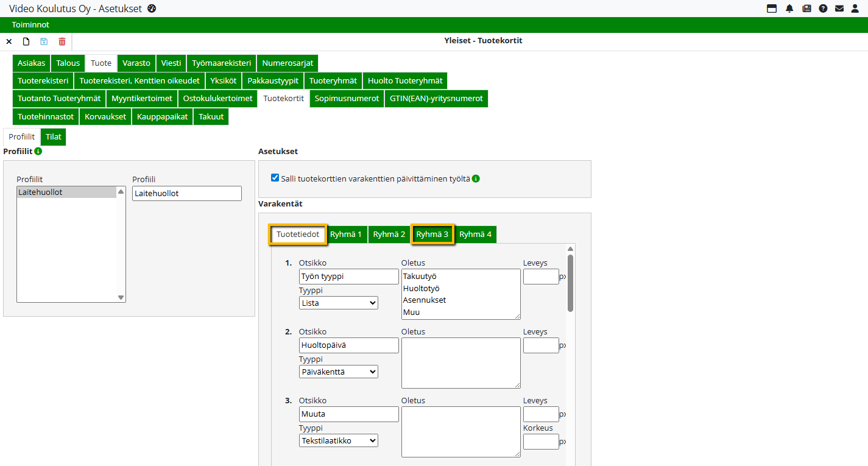
Task: Click the notifications bell icon
Action: (789, 9)
